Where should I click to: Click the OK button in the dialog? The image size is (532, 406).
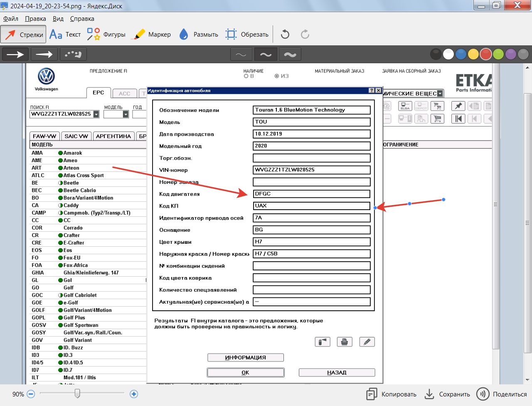246,373
